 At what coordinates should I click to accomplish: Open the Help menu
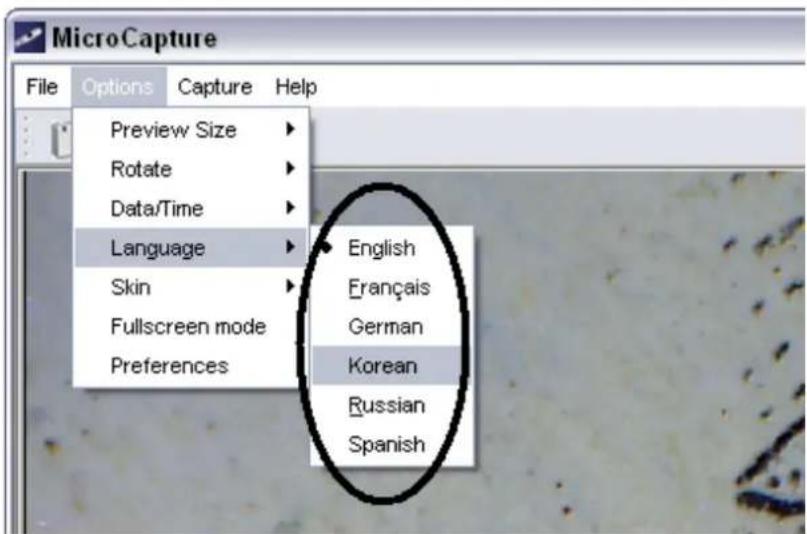click(x=296, y=87)
